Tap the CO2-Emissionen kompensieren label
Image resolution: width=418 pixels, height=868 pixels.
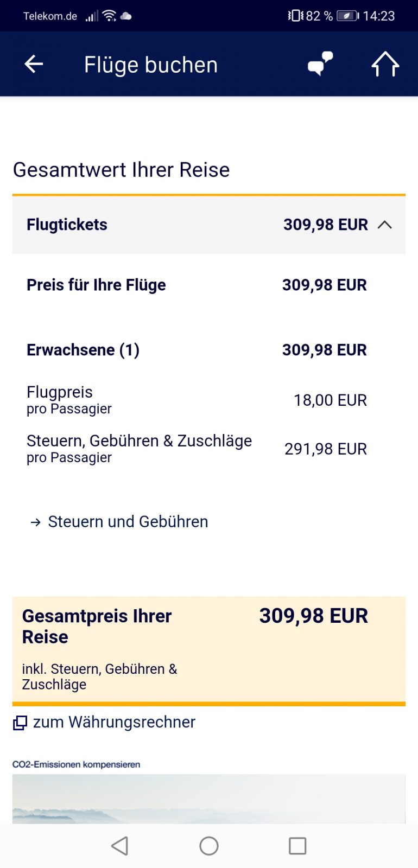[77, 764]
